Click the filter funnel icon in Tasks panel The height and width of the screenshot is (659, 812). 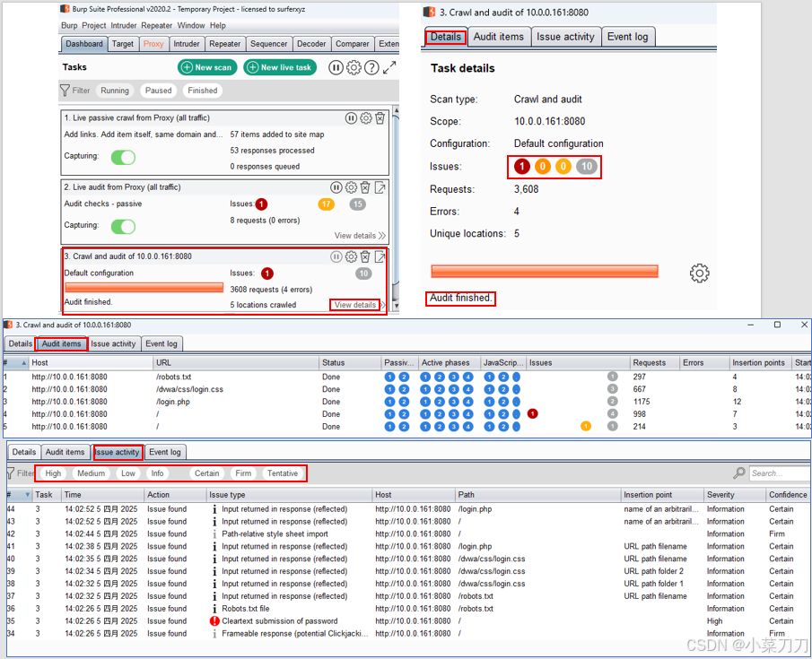tap(65, 91)
